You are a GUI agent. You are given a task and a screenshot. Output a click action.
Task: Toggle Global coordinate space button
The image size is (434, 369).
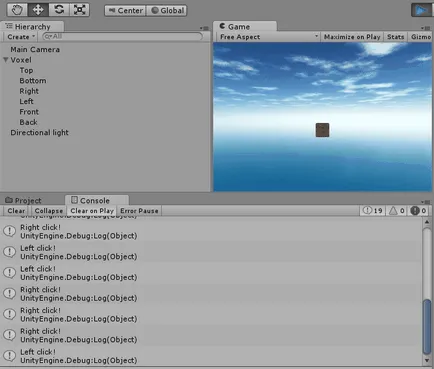coord(167,11)
